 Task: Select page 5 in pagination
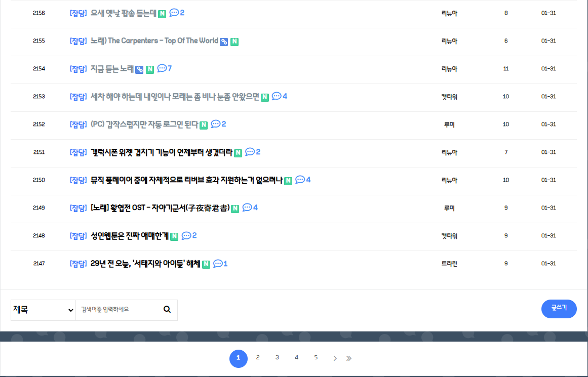(316, 358)
